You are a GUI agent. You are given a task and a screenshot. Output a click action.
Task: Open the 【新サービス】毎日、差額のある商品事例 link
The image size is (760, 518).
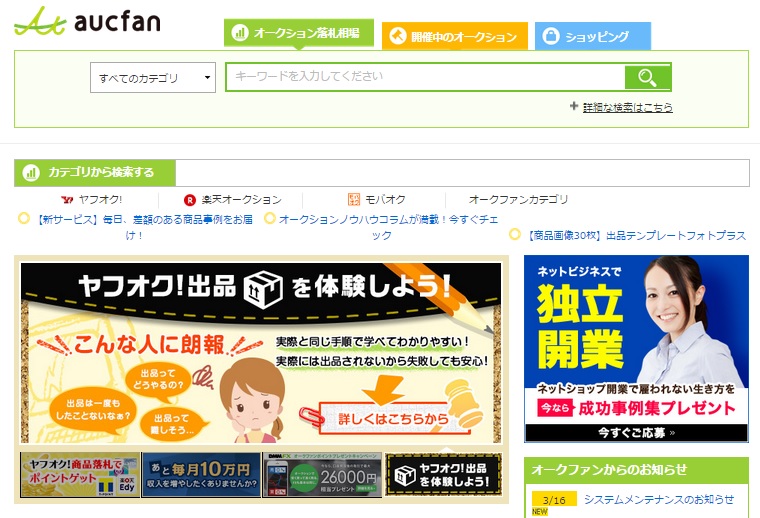coord(143,227)
